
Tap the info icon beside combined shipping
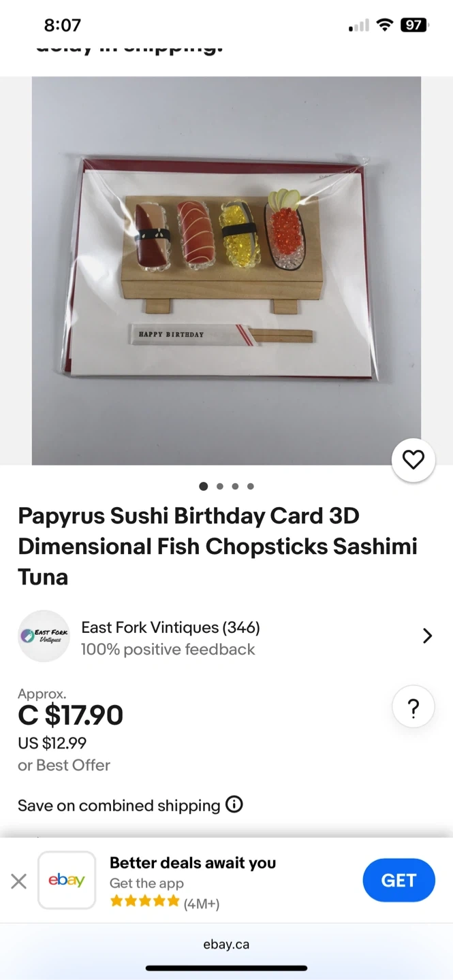pyautogui.click(x=234, y=804)
